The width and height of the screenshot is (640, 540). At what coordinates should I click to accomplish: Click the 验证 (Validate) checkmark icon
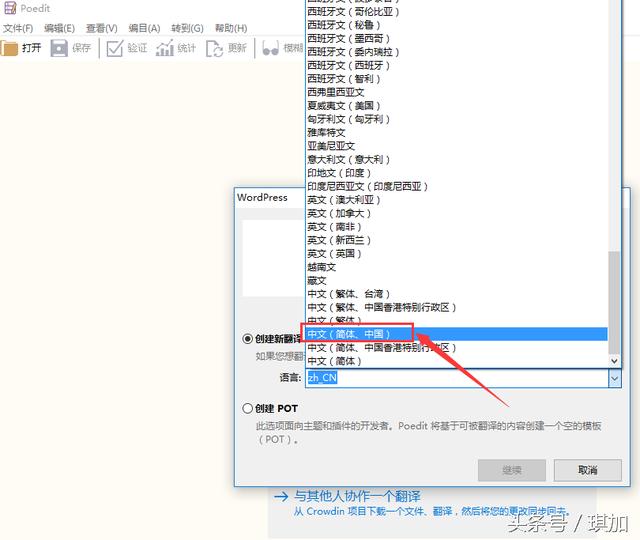pyautogui.click(x=115, y=48)
